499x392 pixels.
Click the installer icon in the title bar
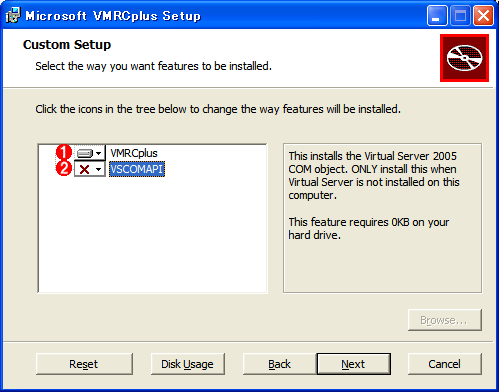point(13,15)
